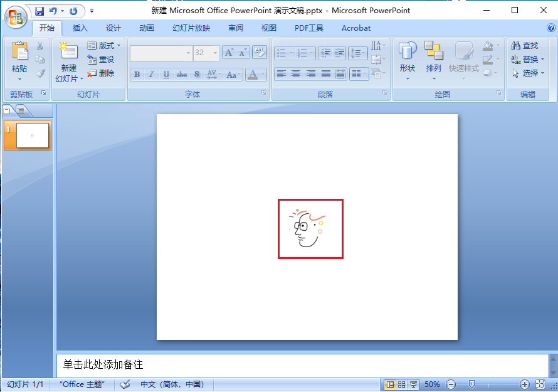
Task: Click the Shape Fill paint bucket swatch
Action: (x=488, y=46)
